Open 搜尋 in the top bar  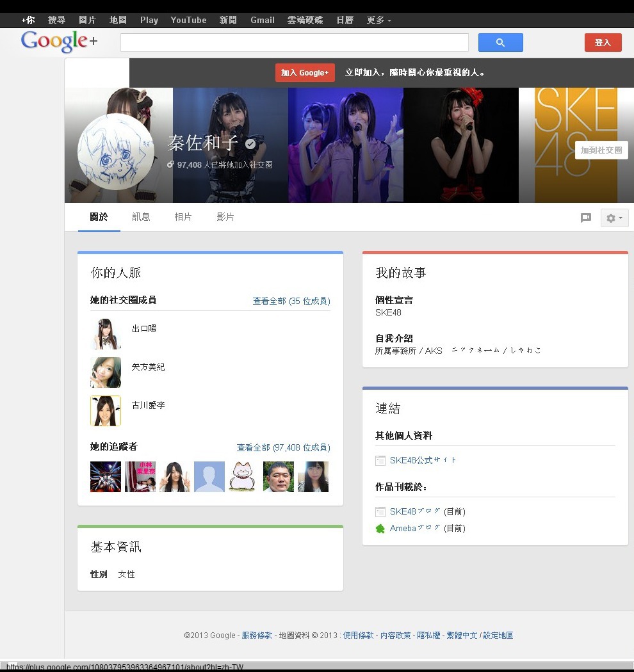[x=56, y=20]
